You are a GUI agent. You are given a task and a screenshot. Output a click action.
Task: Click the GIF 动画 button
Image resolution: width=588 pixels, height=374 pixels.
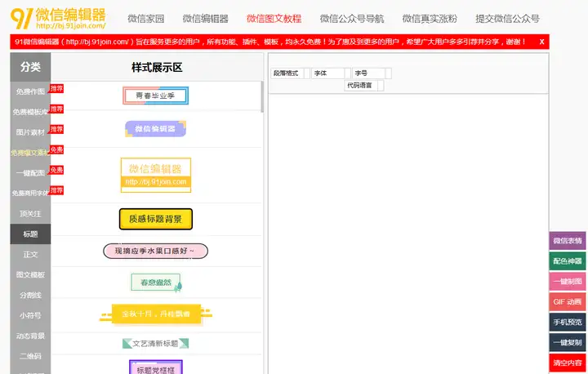coord(568,301)
